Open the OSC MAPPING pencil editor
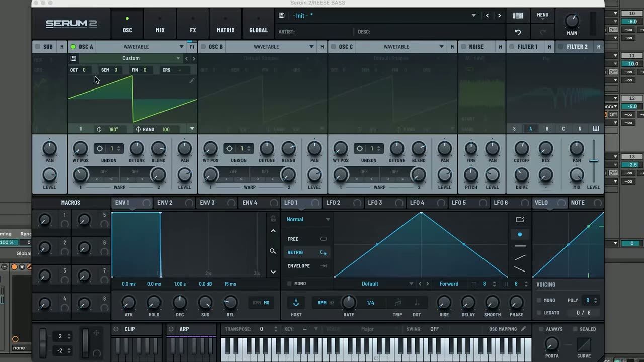The image size is (644, 362). pos(524,329)
